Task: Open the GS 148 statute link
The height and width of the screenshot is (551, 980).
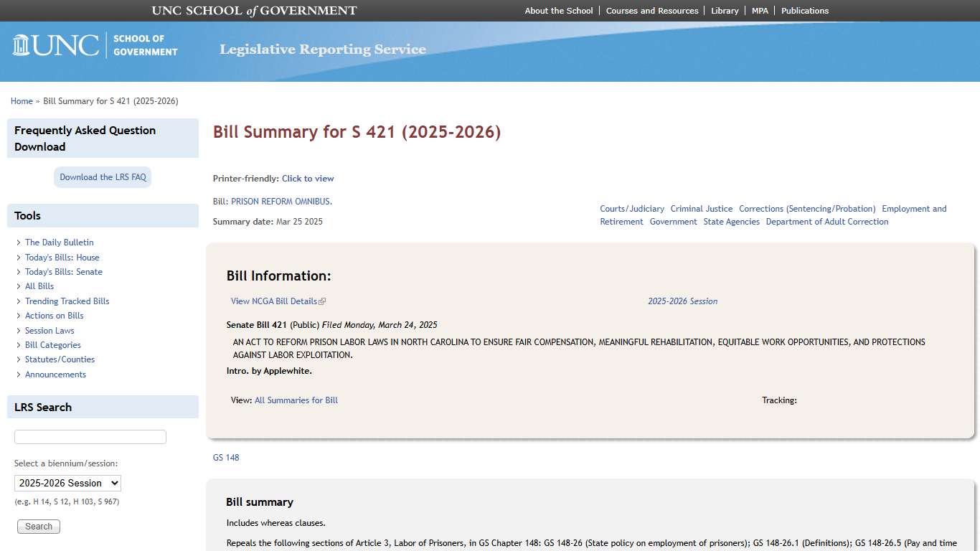Action: click(226, 457)
